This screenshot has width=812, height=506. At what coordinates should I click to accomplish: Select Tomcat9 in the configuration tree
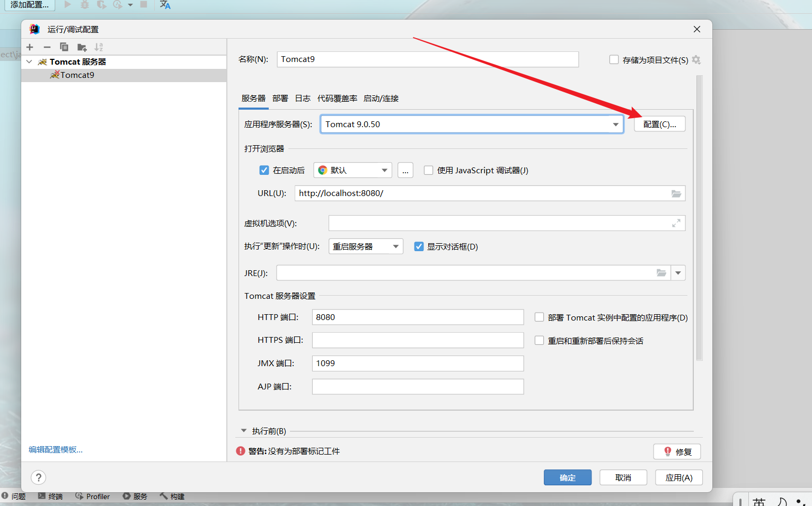[124, 75]
